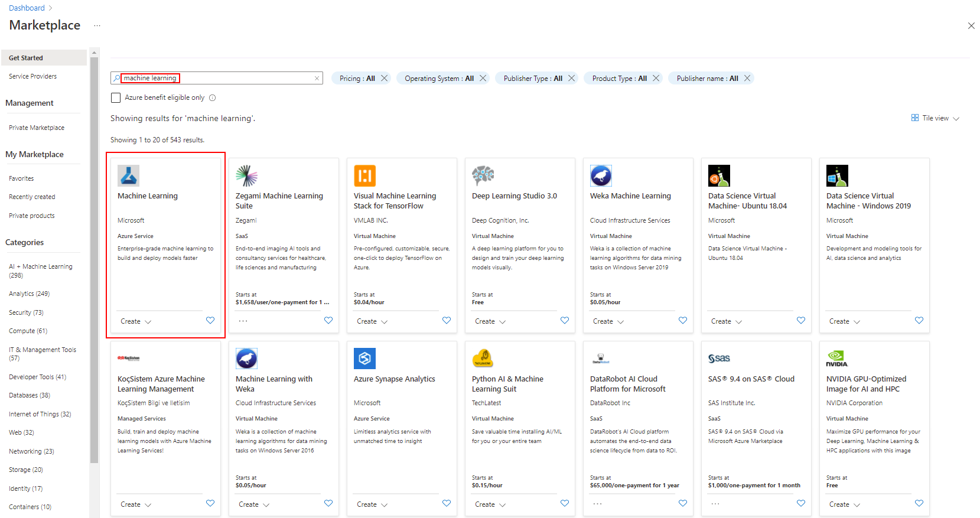Expand Create on Azure Synapse Analytics card
This screenshot has height=518, width=980.
(372, 504)
